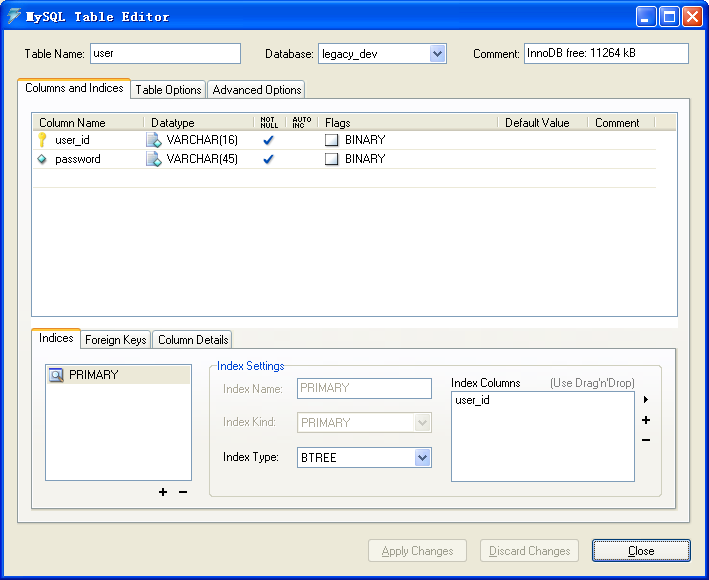709x580 pixels.
Task: Open the disabled Index Kind dropdown
Action: click(x=422, y=423)
